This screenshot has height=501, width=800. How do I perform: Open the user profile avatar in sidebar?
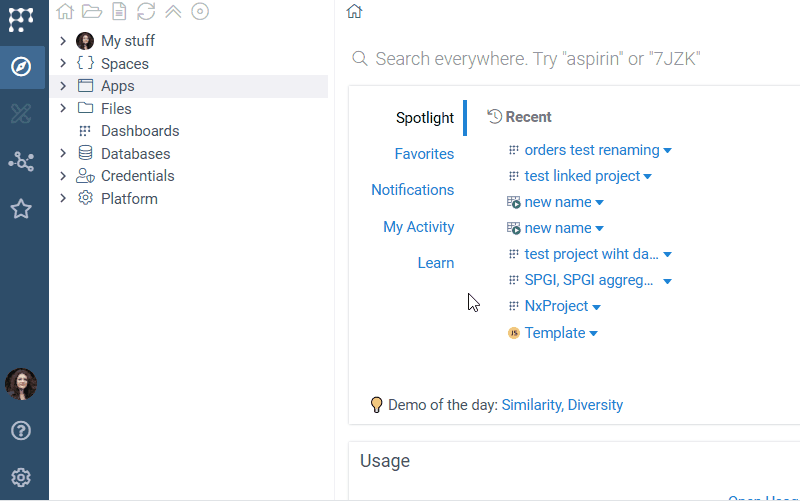21,384
